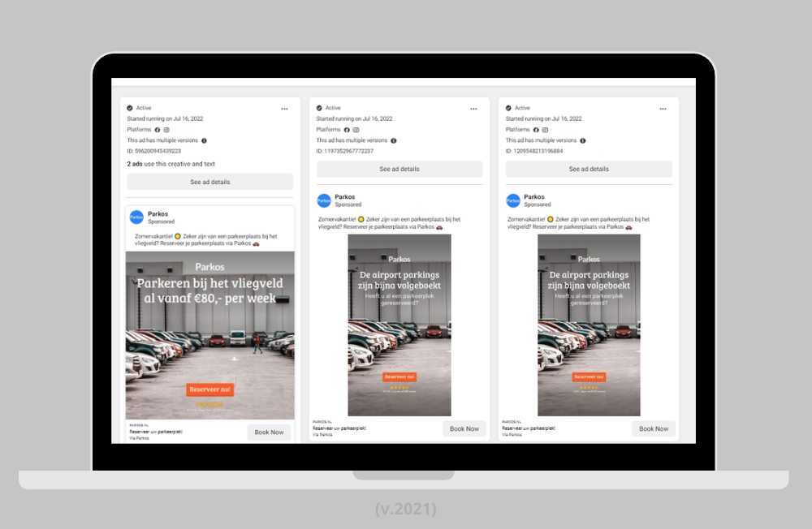The height and width of the screenshot is (529, 812).
Task: Open the Parkos page name link in the first ad
Action: [158, 214]
